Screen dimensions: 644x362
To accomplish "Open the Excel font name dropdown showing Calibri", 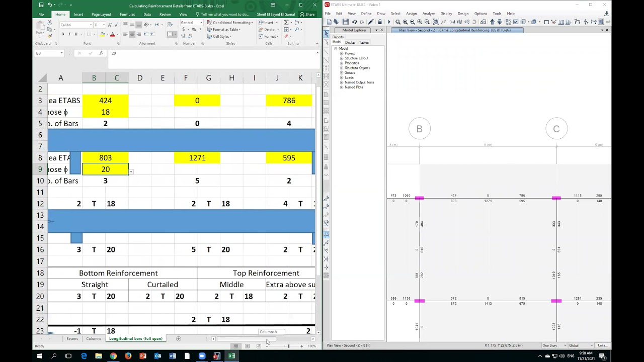I will pos(91,25).
